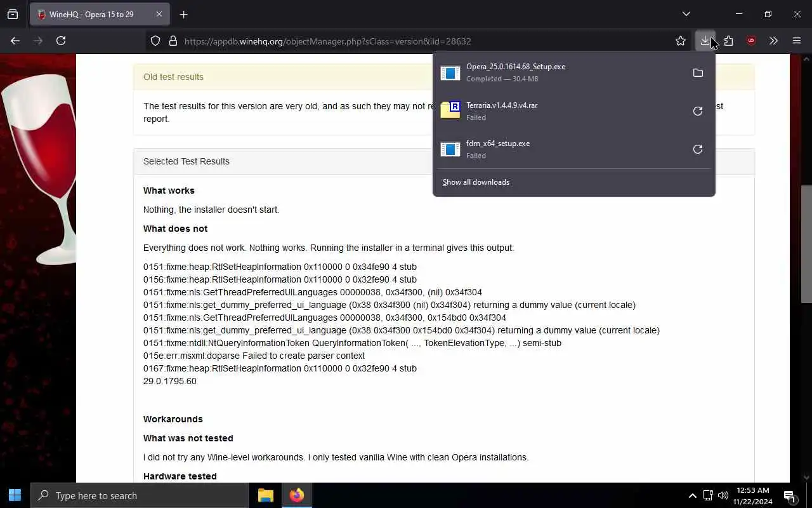This screenshot has height=508, width=812.
Task: Click the fdm setup exe file icon
Action: 450,149
